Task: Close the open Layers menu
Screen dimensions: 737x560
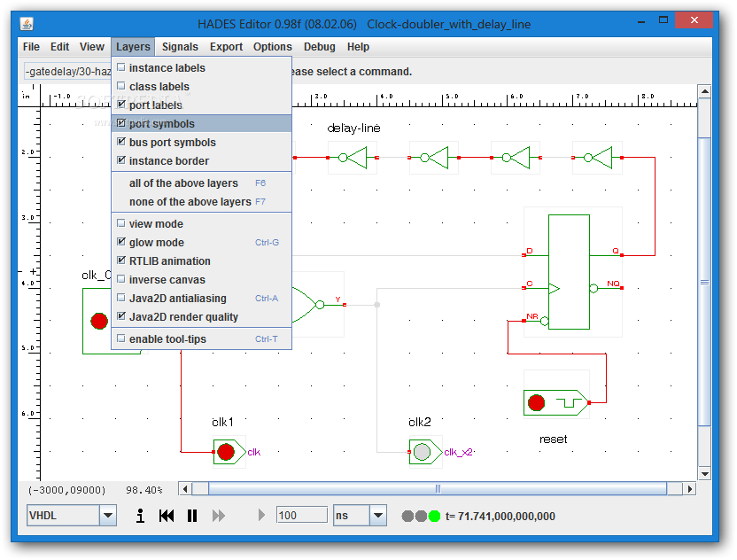Action: [x=133, y=47]
